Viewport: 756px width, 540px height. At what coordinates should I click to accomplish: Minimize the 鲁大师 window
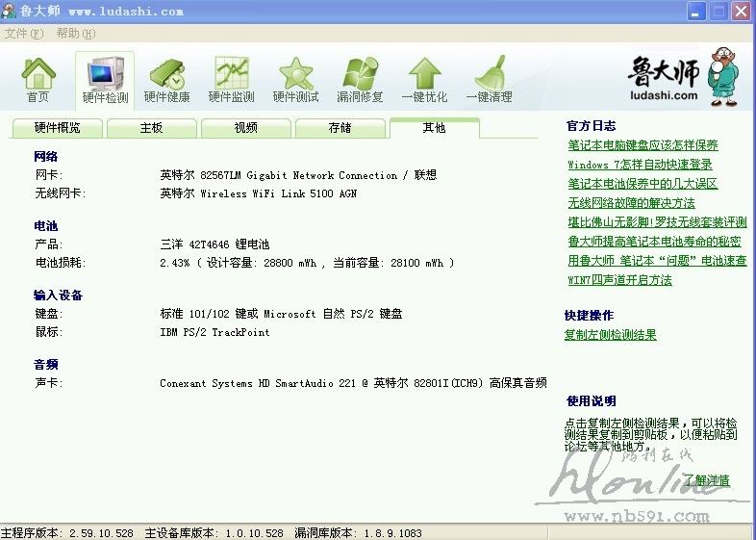tap(695, 12)
